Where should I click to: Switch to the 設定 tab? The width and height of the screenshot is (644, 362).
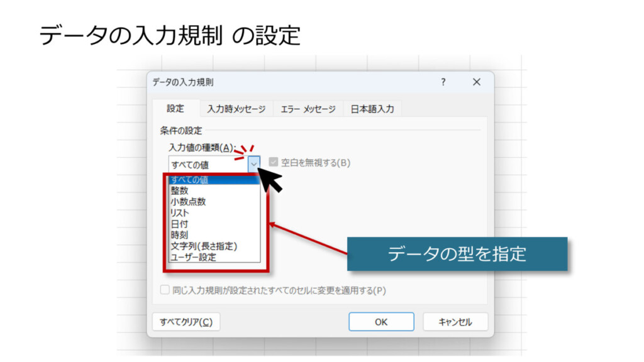[175, 109]
